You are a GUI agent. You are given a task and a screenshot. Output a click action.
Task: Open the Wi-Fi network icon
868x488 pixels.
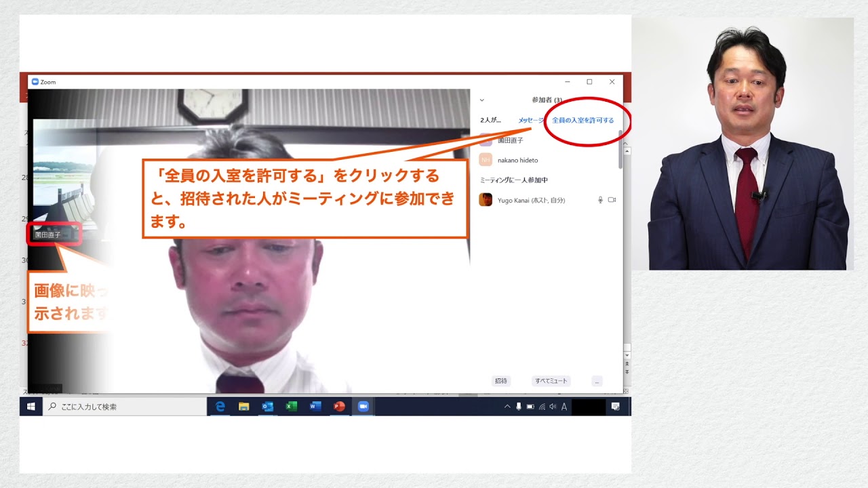(x=542, y=407)
